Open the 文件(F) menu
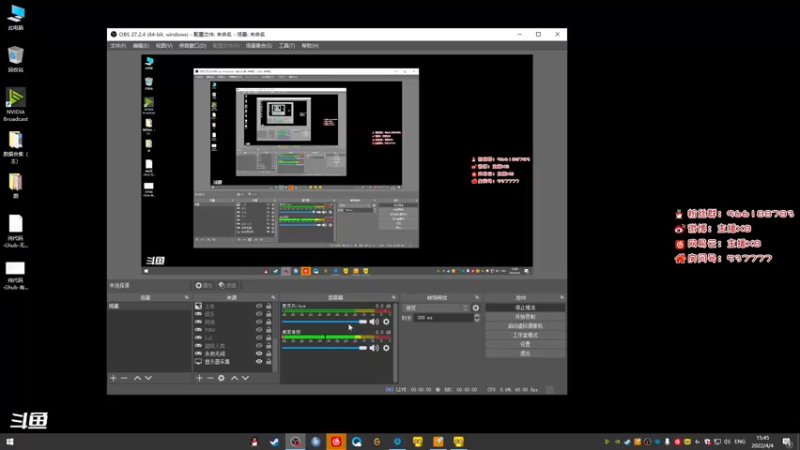Viewport: 800px width, 450px height. pyautogui.click(x=118, y=46)
